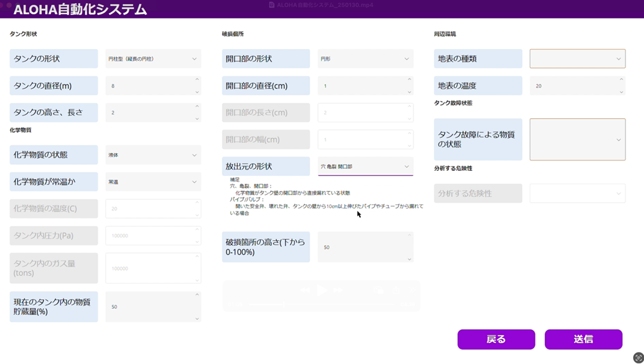Viewport: 644px width, 364px height.
Task: Increase タンクの直径(m) with up arrow
Action: [197, 80]
